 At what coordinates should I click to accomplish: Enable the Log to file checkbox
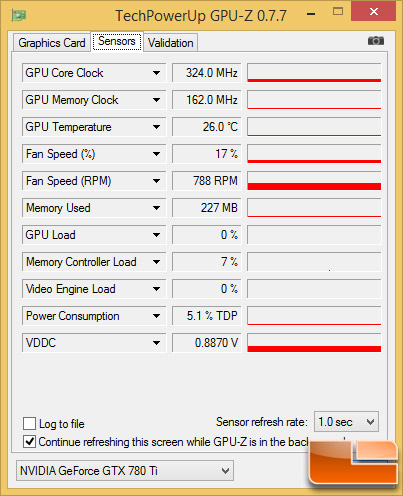point(29,424)
